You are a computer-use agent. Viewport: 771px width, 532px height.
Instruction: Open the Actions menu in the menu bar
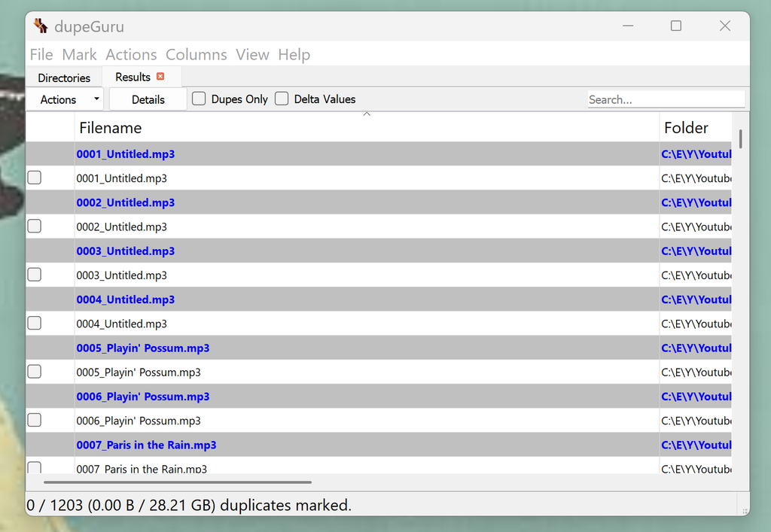[131, 54]
